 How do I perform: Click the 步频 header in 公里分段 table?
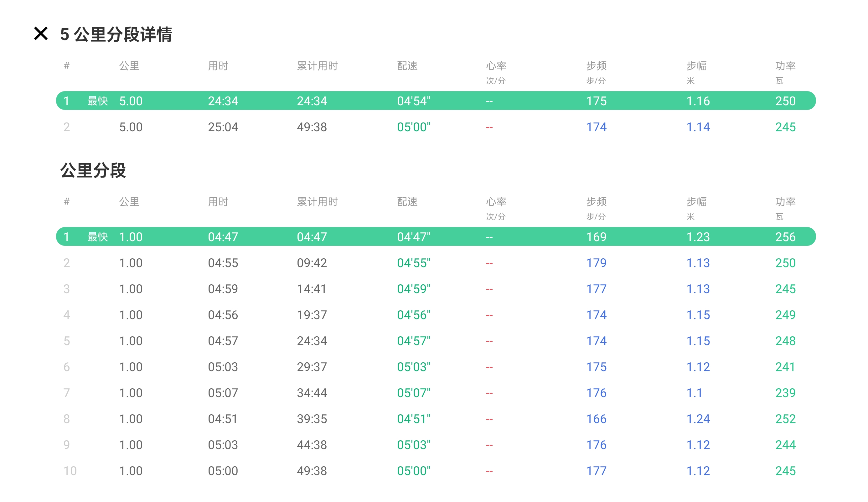pos(596,201)
